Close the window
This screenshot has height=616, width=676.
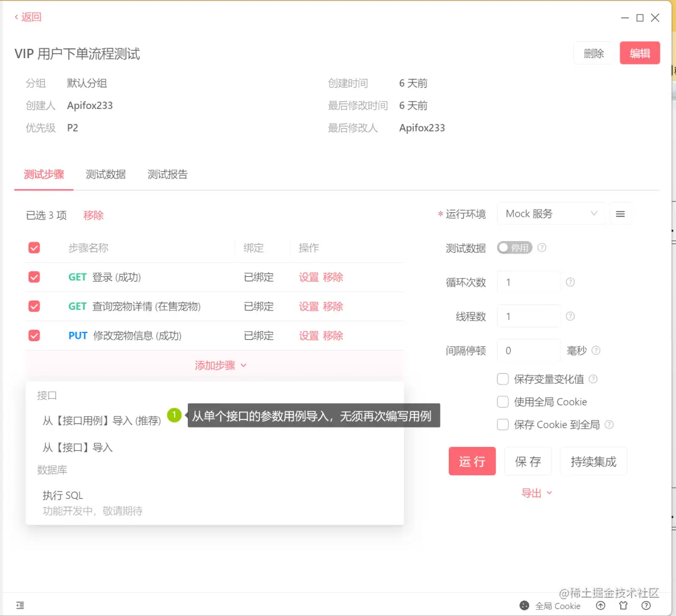(655, 18)
